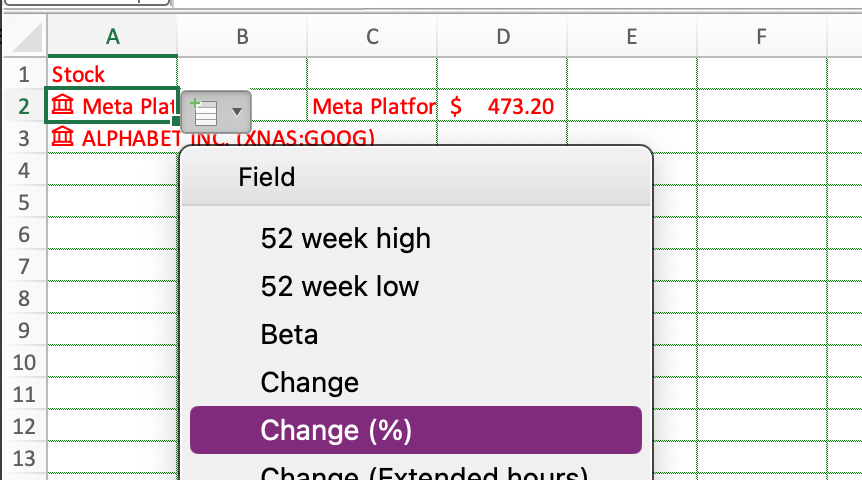Image resolution: width=862 pixels, height=480 pixels.
Task: Select row 7 header
Action: pyautogui.click(x=24, y=266)
